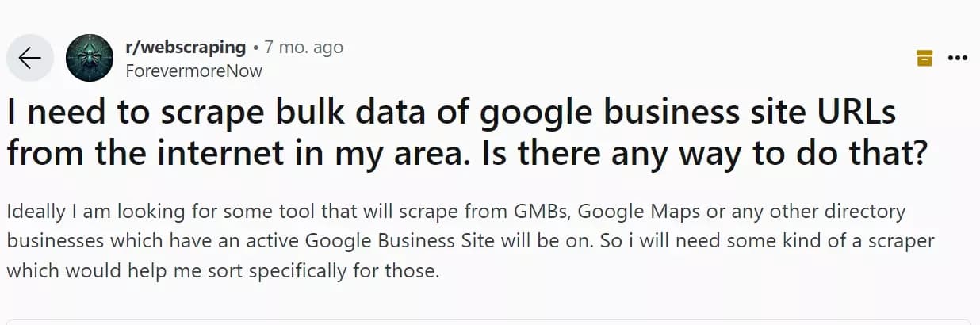The height and width of the screenshot is (325, 980).
Task: Click the box outline below the post
Action: (x=490, y=323)
